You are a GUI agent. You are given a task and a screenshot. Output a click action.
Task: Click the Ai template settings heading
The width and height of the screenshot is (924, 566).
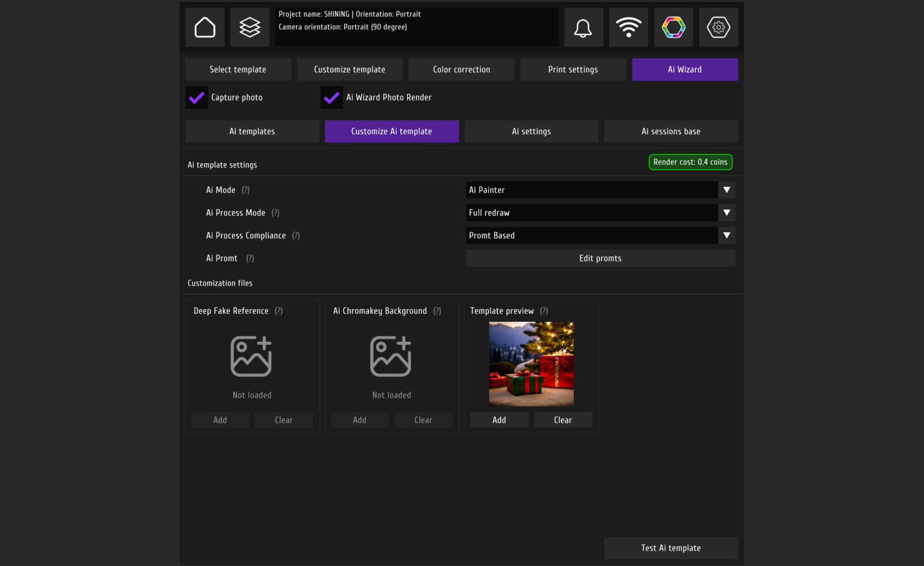click(x=222, y=165)
